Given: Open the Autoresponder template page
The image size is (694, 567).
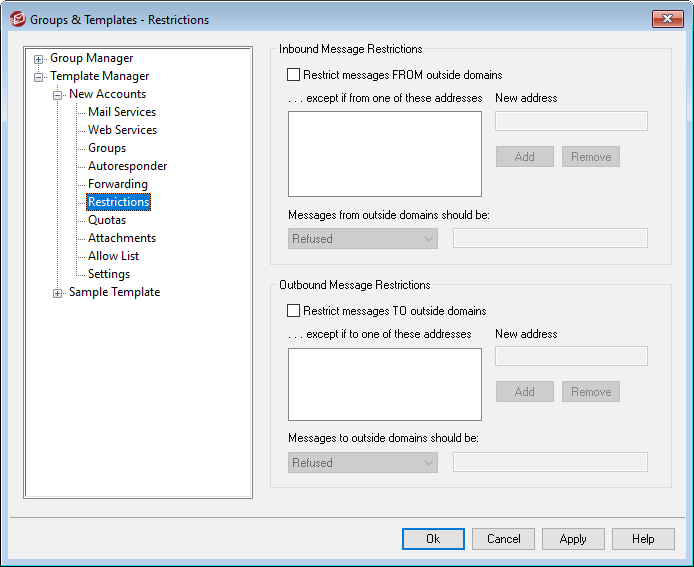Looking at the screenshot, I should click(x=127, y=166).
